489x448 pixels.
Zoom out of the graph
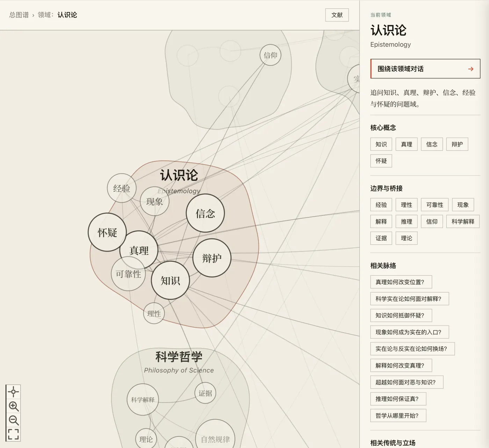click(13, 420)
